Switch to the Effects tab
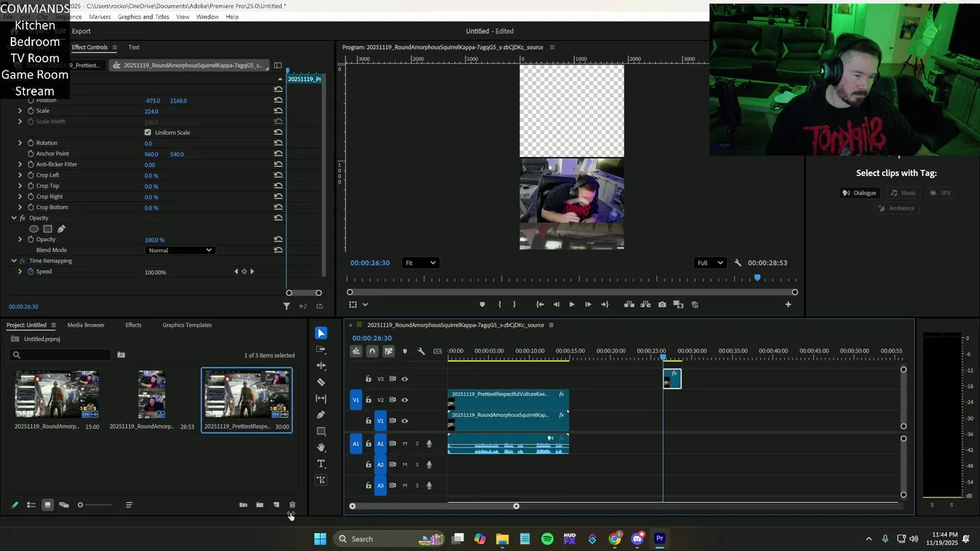 pyautogui.click(x=133, y=325)
